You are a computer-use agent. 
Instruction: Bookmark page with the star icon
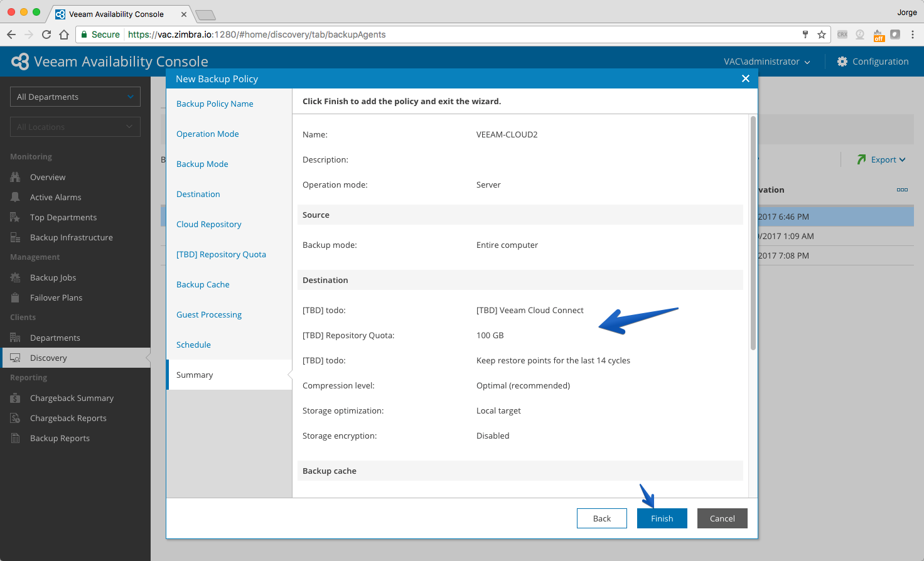(x=821, y=35)
